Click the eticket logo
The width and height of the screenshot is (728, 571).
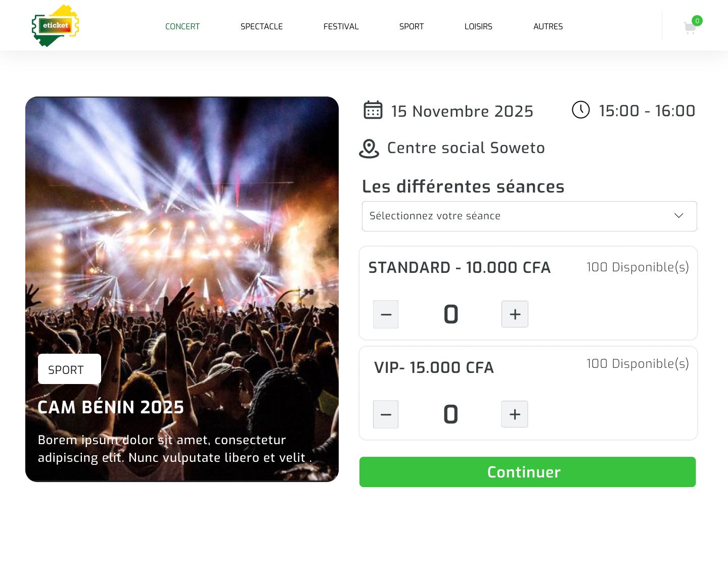(x=56, y=26)
